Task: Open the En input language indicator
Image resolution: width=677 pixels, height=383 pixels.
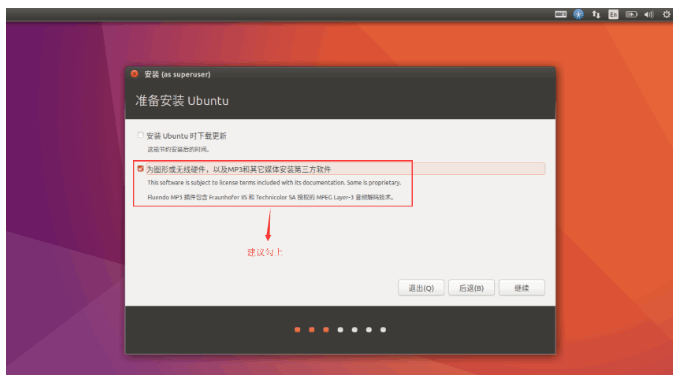Action: (613, 14)
